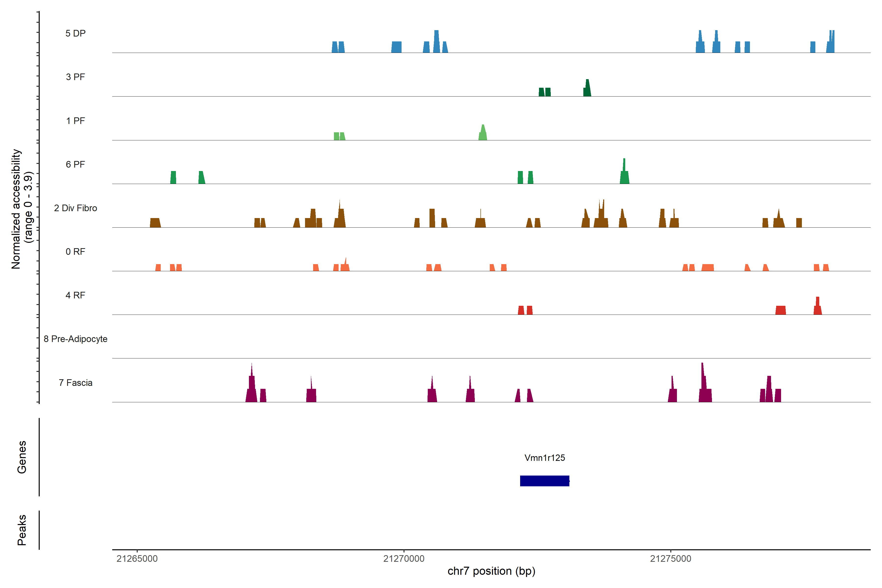Click the 21275000 x-axis tick label

[x=671, y=559]
